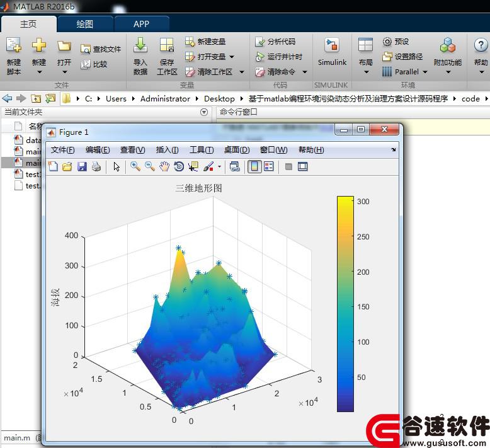Click Users in the address path
This screenshot has width=490, height=448.
(x=116, y=99)
